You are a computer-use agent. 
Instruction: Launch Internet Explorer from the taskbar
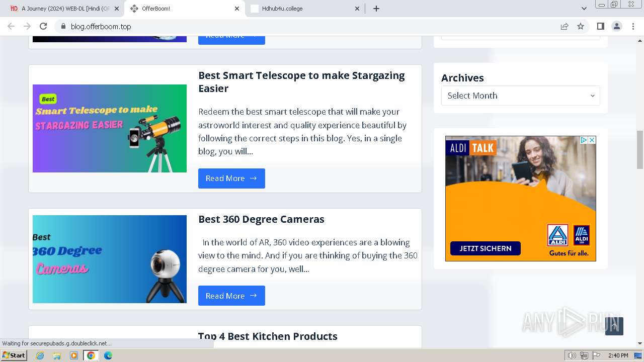tap(40, 355)
